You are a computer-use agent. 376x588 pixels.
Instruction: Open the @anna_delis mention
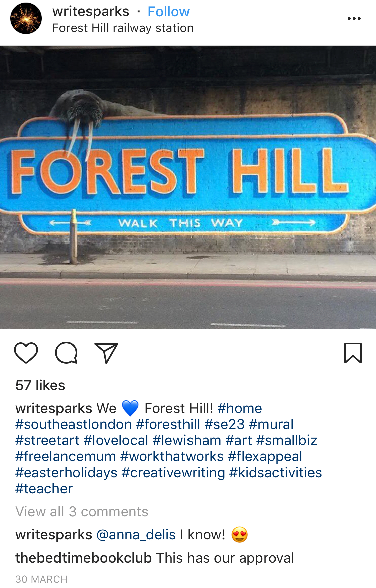pos(136,535)
